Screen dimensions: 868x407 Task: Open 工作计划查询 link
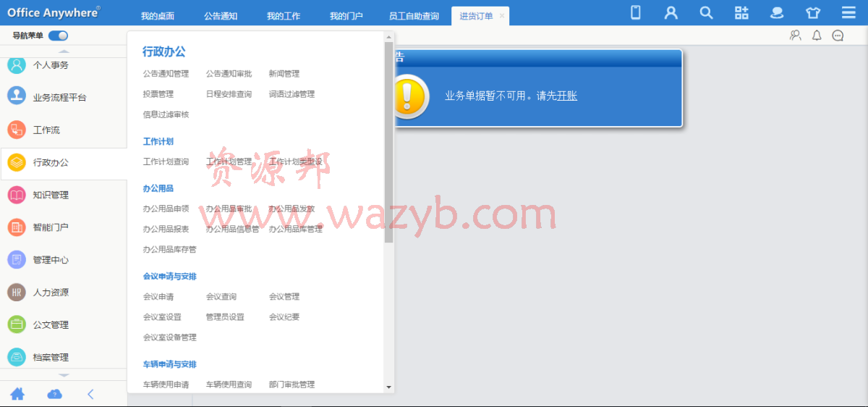point(166,161)
